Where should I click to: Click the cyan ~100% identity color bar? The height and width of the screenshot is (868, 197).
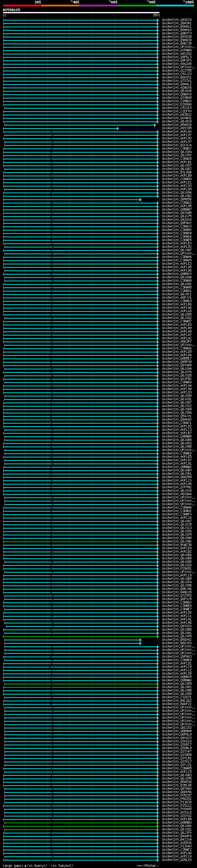coord(175,6)
